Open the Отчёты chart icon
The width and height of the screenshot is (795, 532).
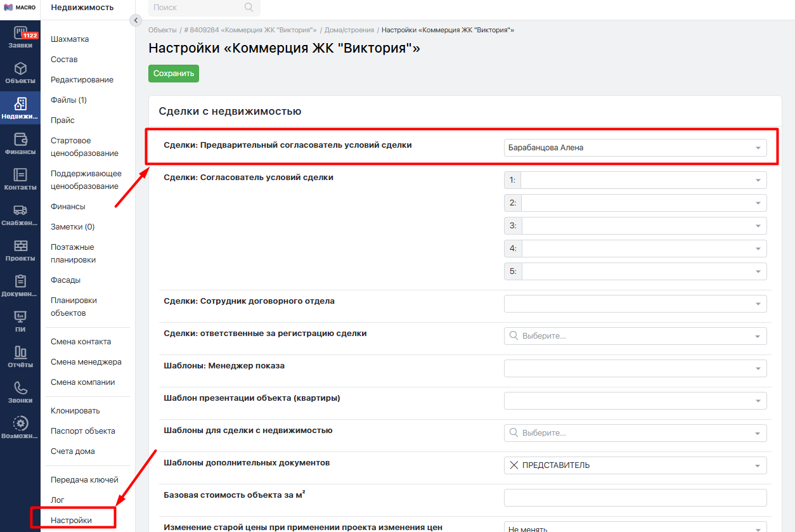[x=20, y=352]
